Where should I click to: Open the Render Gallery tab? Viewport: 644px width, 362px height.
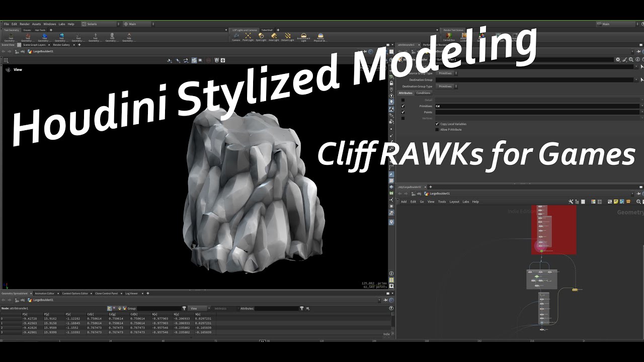(x=61, y=45)
